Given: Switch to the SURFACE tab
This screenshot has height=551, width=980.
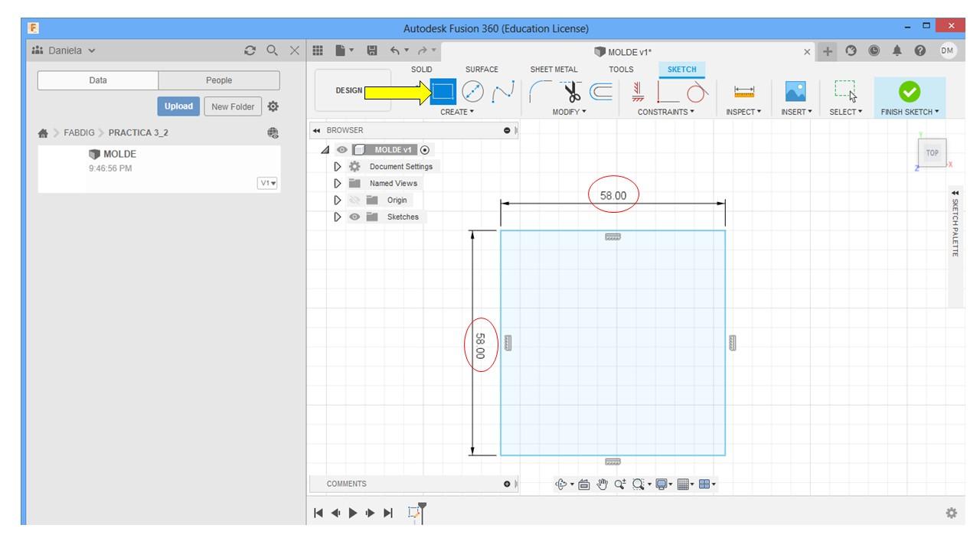Looking at the screenshot, I should point(482,69).
